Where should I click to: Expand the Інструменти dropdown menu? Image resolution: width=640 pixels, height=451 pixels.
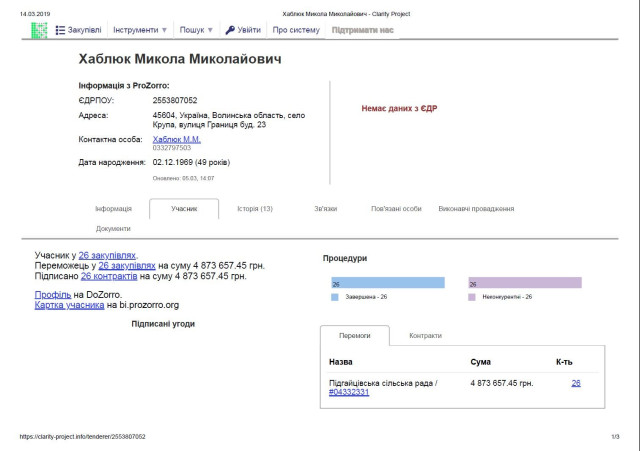pos(140,31)
